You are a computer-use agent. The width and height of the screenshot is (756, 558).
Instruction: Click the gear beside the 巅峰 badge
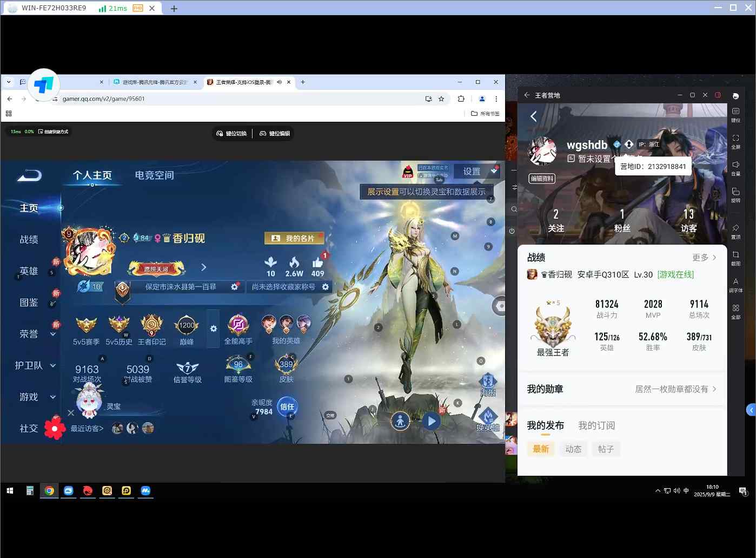coord(214,329)
